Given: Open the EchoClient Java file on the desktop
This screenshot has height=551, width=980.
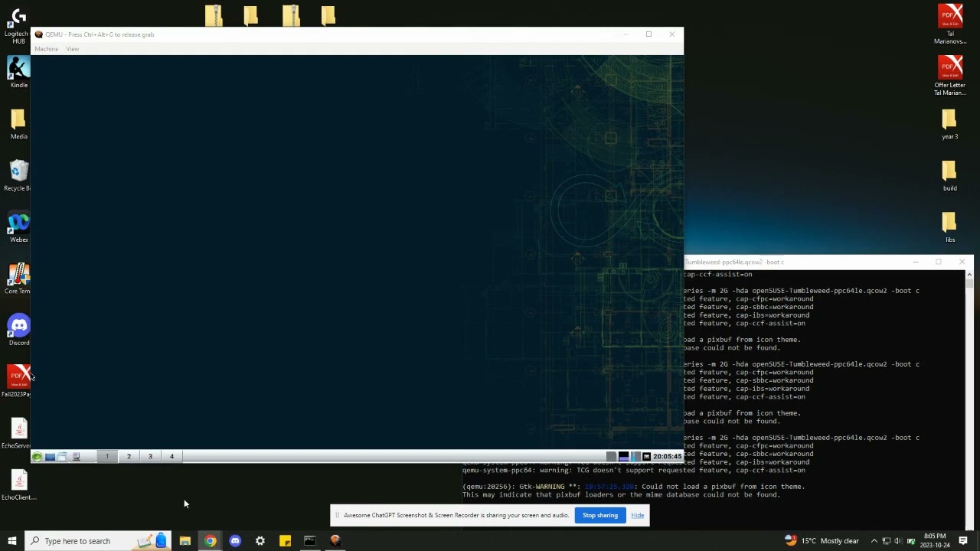Looking at the screenshot, I should click(x=18, y=485).
